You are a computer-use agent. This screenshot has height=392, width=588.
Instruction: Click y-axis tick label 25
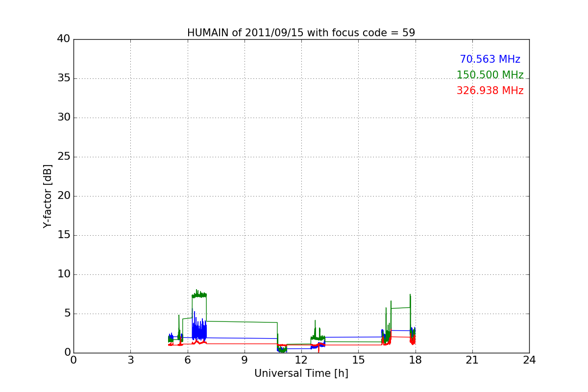click(x=64, y=157)
